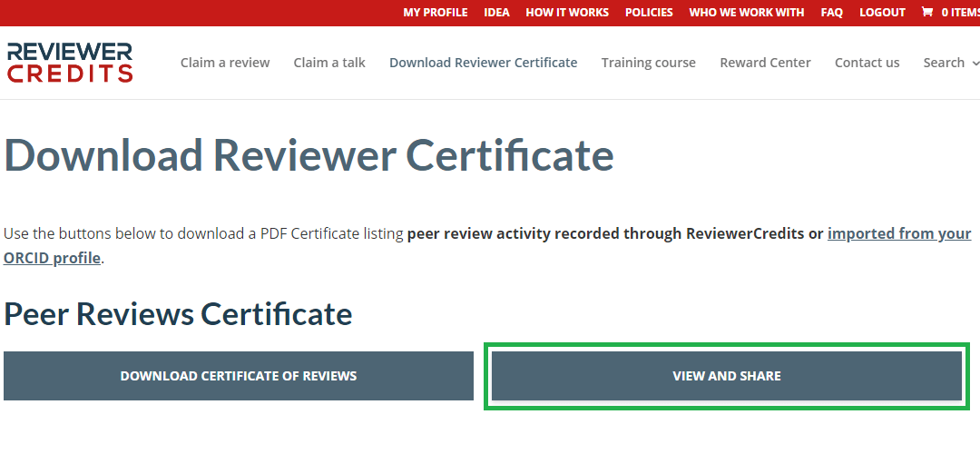Go to Claim a review

[x=225, y=63]
